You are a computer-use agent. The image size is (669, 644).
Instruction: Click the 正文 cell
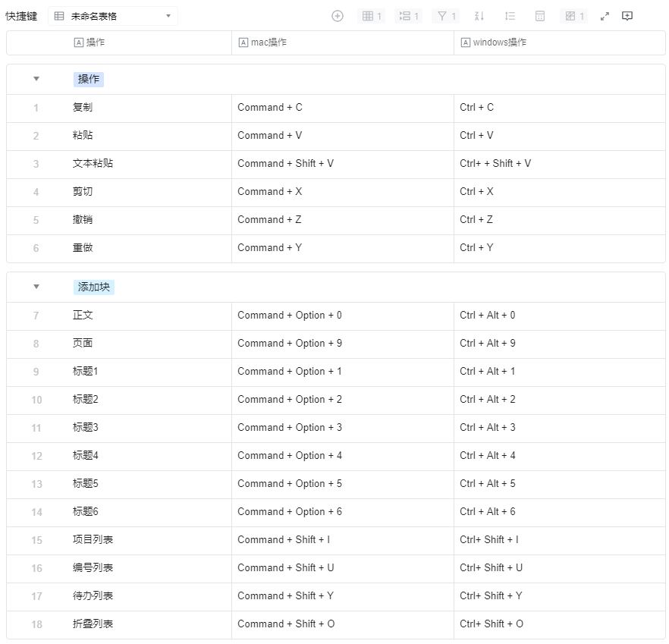click(x=149, y=316)
